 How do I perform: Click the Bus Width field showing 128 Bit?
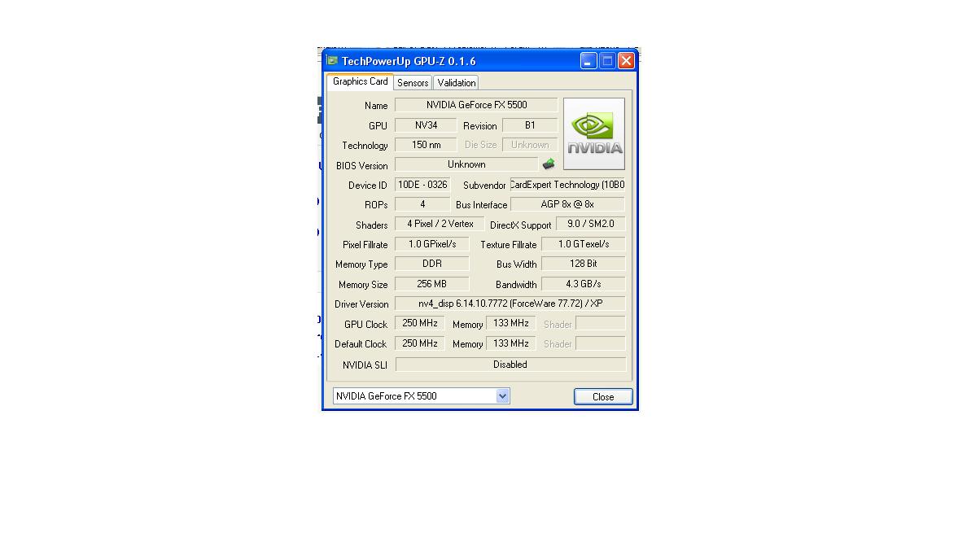(x=584, y=264)
